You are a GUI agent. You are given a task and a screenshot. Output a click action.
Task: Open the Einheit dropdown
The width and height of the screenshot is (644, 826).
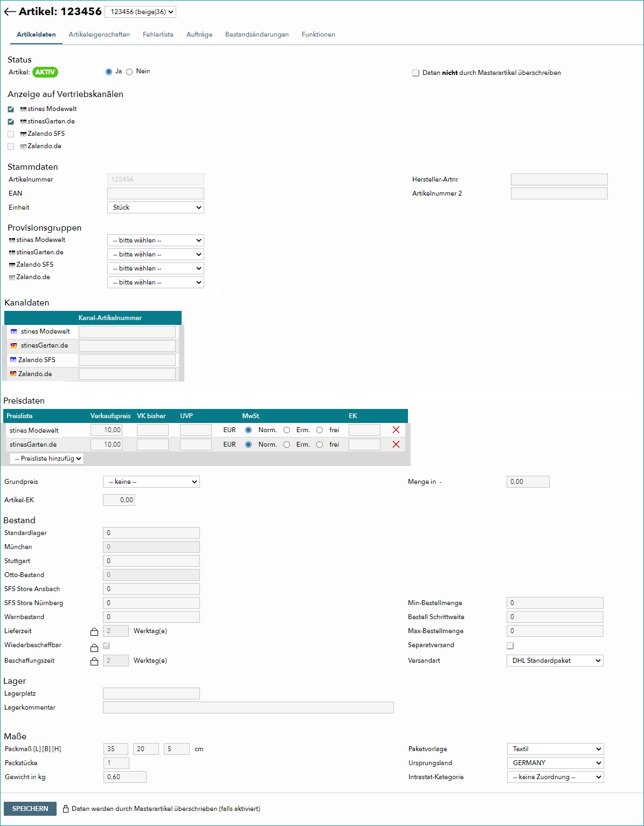coord(156,207)
